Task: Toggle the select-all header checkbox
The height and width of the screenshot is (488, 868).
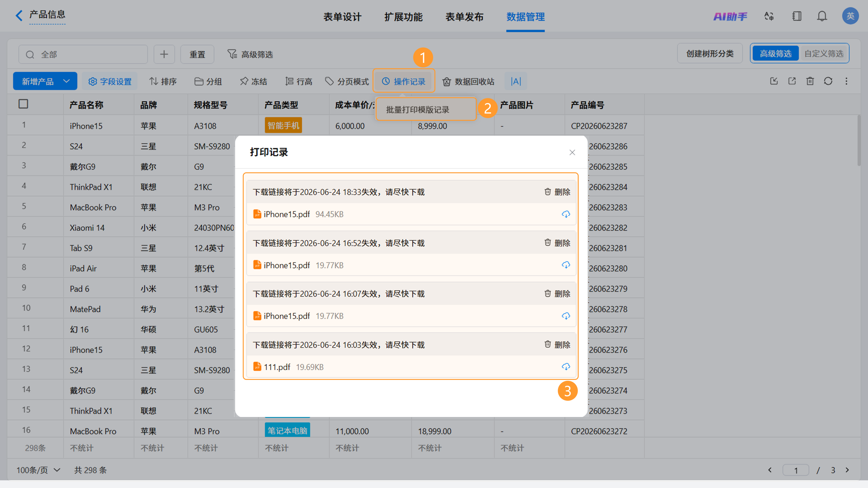Action: 23,104
